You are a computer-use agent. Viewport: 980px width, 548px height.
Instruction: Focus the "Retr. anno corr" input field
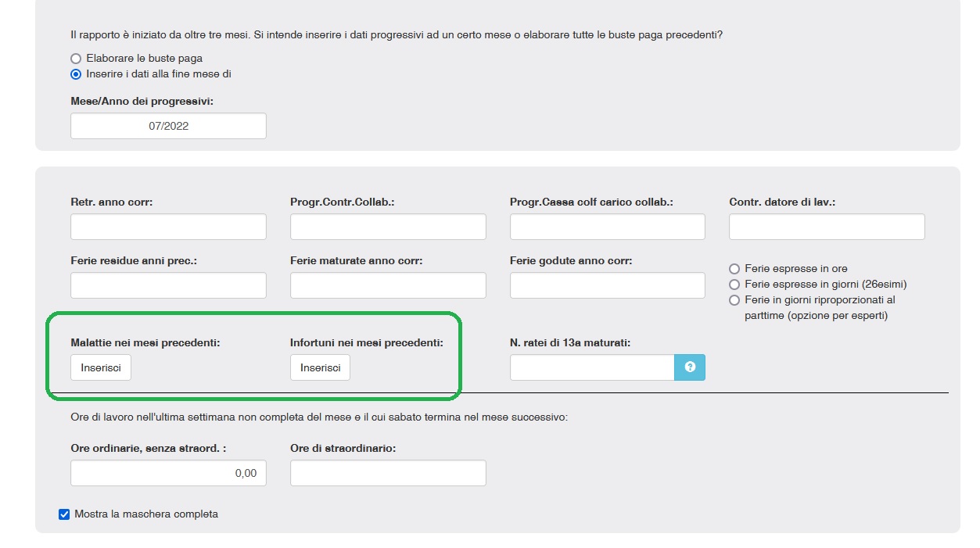click(168, 227)
